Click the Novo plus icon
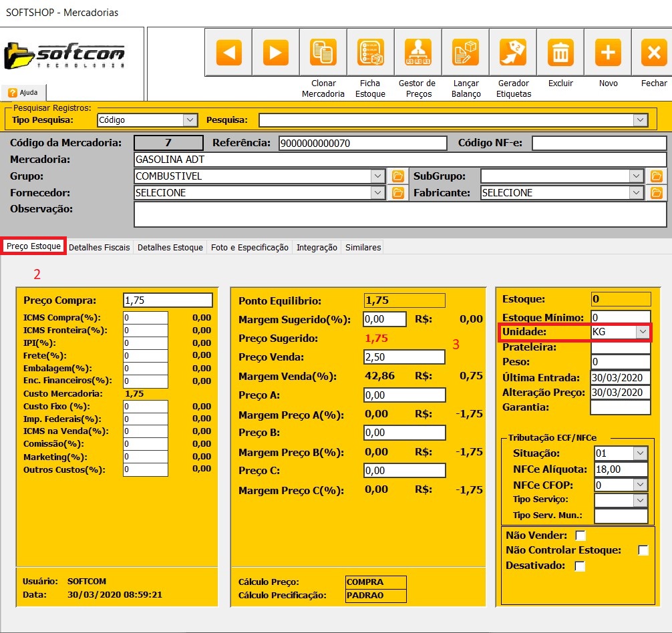The height and width of the screenshot is (633, 672). [x=608, y=52]
